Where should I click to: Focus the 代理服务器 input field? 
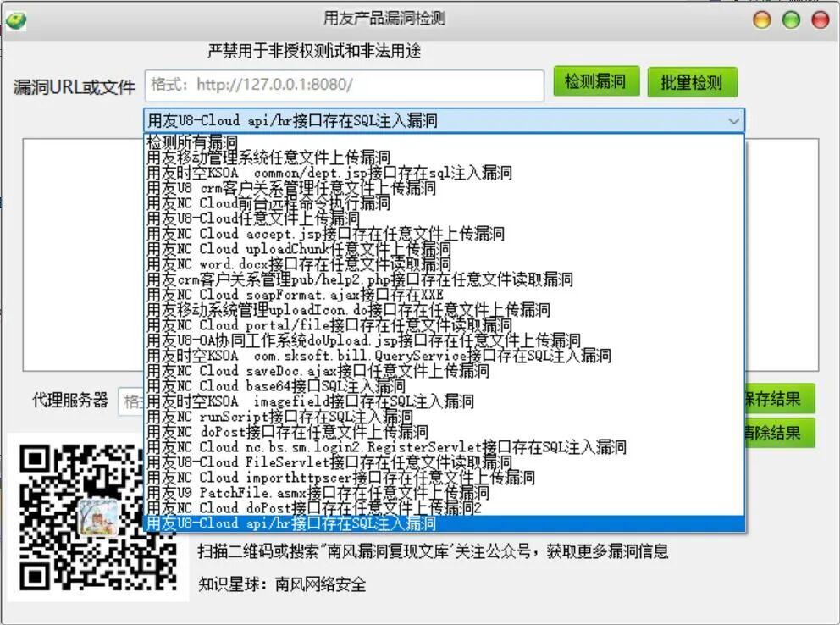click(x=130, y=401)
